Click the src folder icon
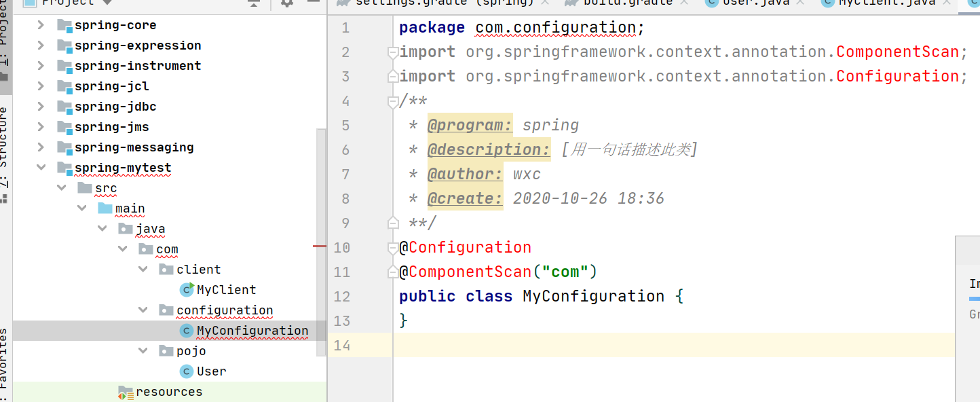Image resolution: width=980 pixels, height=402 pixels. pos(85,188)
